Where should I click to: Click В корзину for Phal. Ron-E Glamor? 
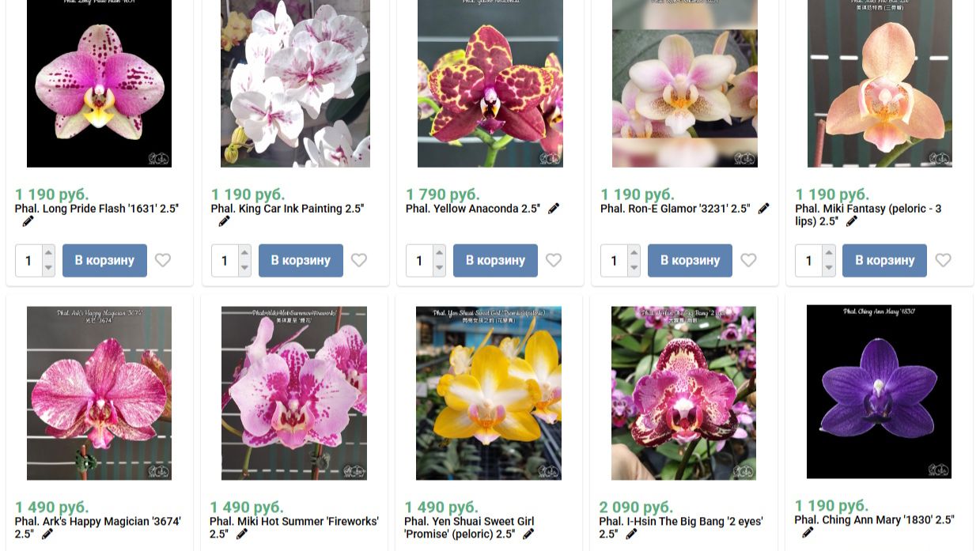click(690, 260)
